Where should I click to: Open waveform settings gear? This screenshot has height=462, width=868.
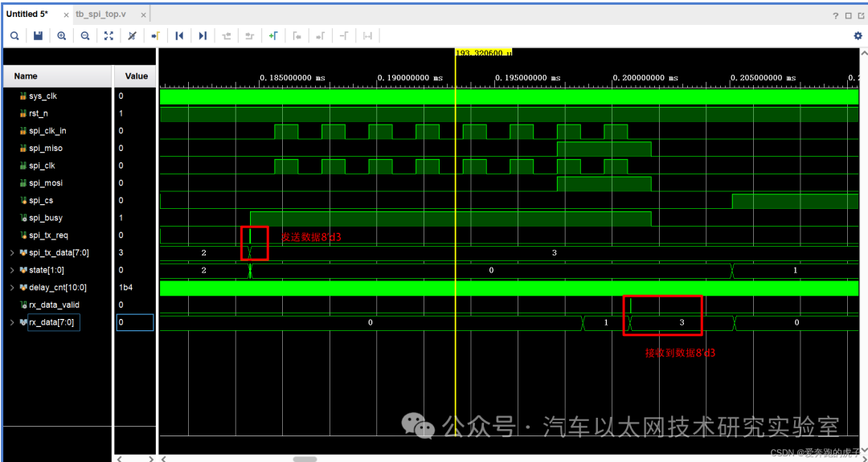click(x=858, y=36)
